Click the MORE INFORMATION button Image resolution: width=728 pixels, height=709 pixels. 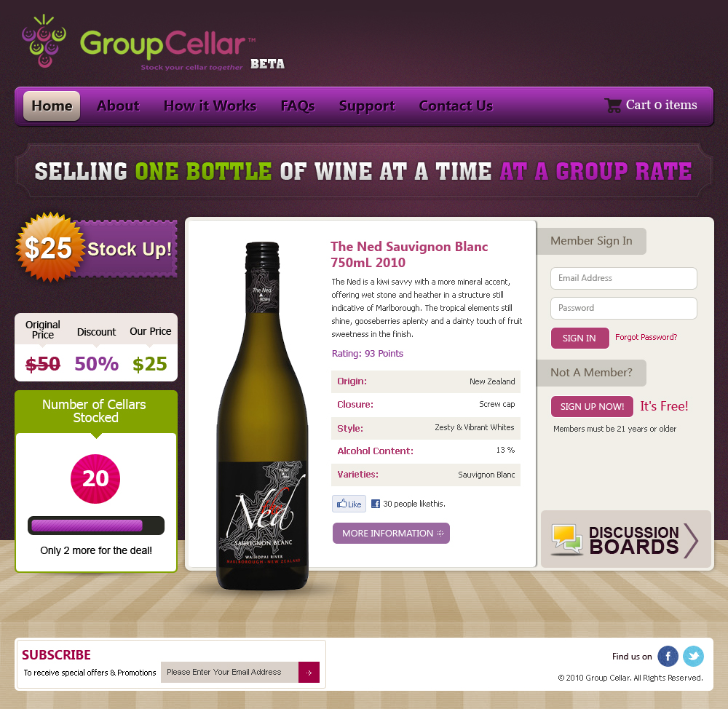click(x=391, y=534)
